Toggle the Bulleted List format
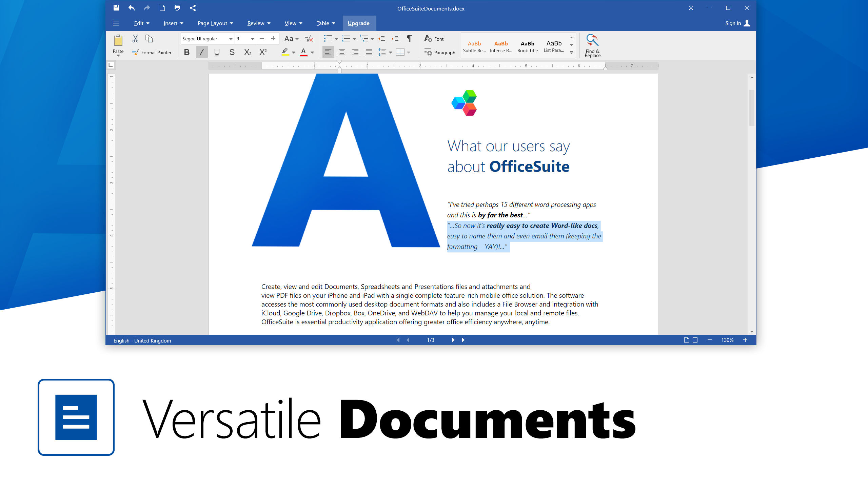 328,38
